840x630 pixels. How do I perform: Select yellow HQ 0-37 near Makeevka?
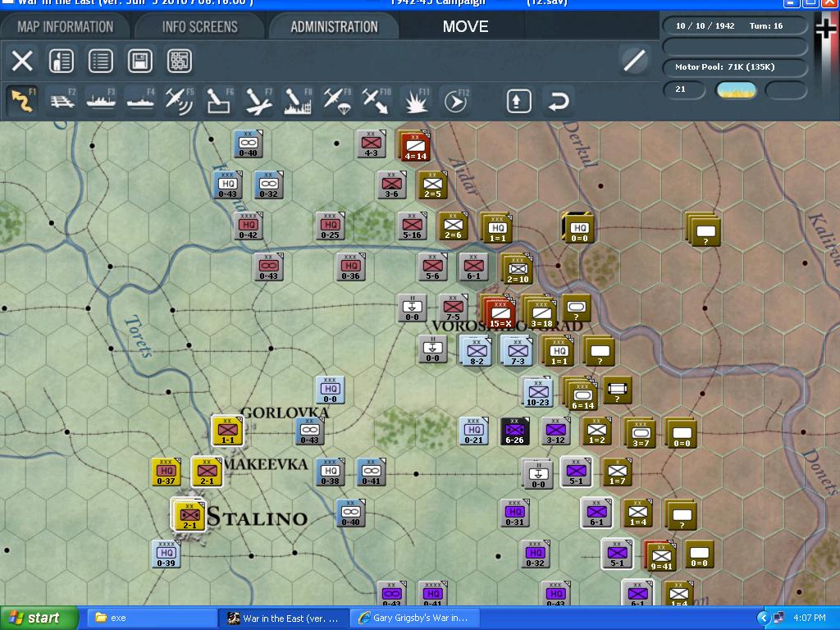(x=166, y=472)
